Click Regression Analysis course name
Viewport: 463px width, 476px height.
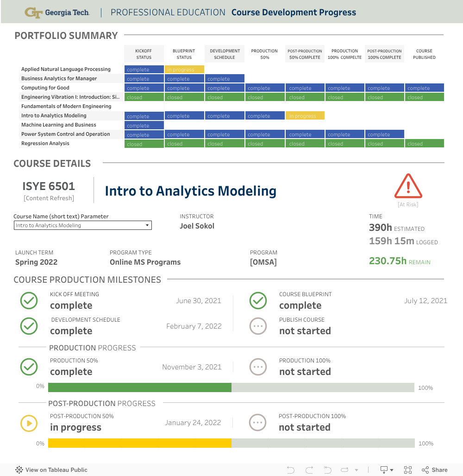[45, 144]
